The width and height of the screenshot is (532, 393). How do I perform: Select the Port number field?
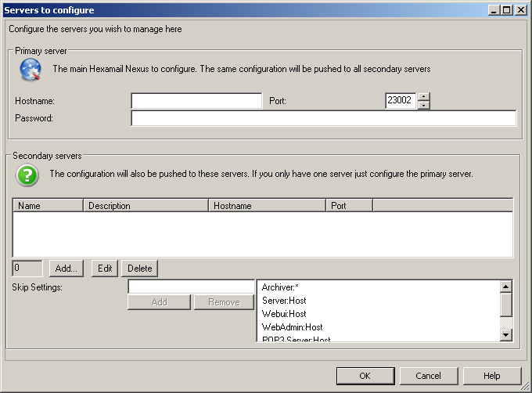pyautogui.click(x=400, y=101)
